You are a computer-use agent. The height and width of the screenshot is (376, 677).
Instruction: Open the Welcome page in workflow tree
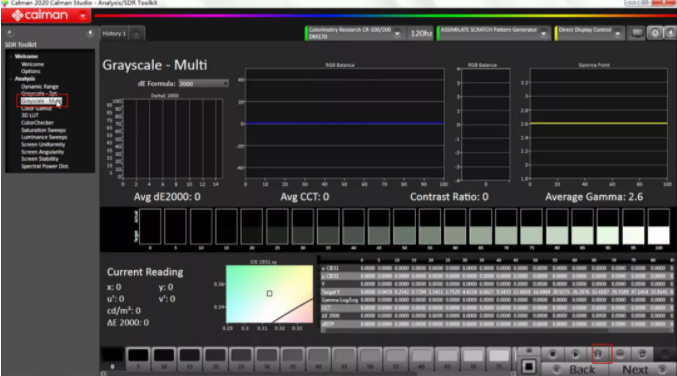[x=32, y=64]
